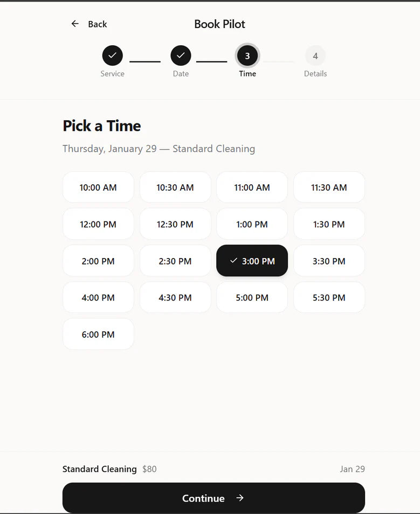The image size is (420, 514).
Task: Click the Service step label
Action: [x=112, y=74]
